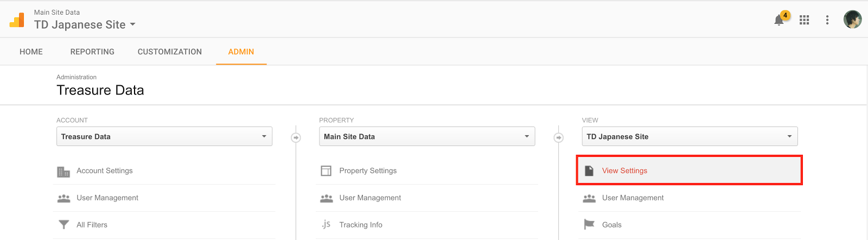
Task: Open the three-dot more options menu
Action: point(827,20)
